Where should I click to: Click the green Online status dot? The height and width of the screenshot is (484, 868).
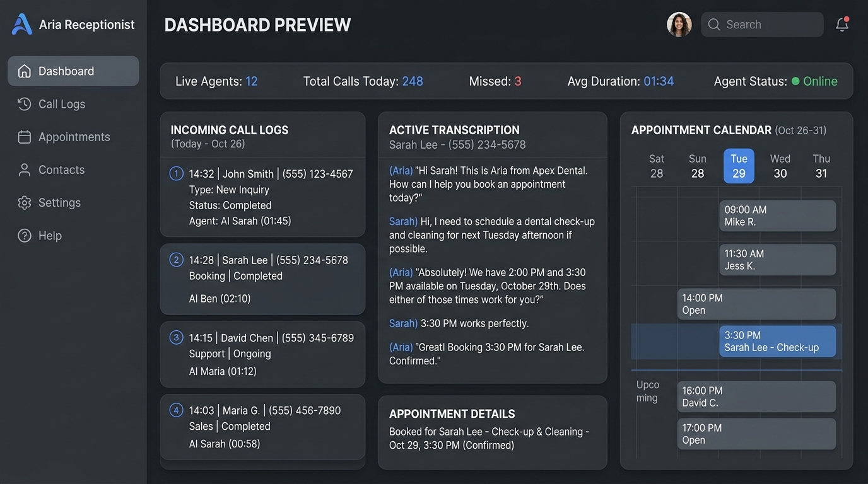click(x=795, y=81)
